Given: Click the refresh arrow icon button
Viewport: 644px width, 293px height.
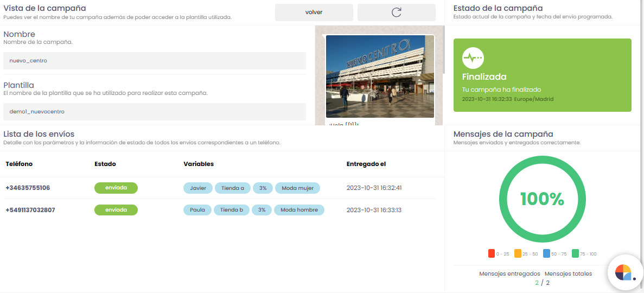Looking at the screenshot, I should pyautogui.click(x=397, y=12).
